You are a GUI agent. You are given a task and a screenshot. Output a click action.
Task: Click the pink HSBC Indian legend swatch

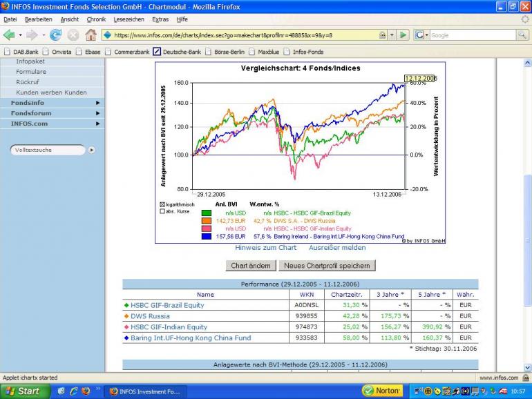click(x=207, y=228)
